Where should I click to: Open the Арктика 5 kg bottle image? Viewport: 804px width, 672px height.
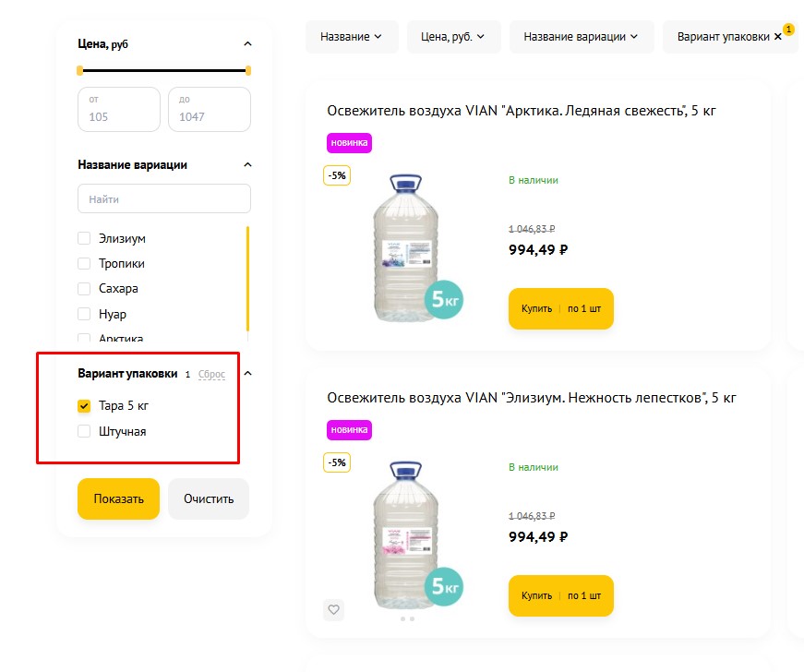[x=406, y=249]
